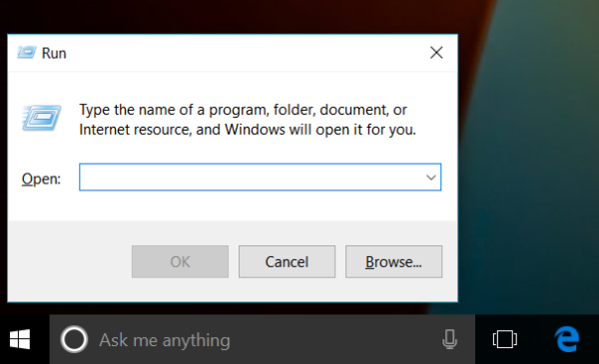Launch Microsoft Edge from the taskbar

(x=566, y=339)
